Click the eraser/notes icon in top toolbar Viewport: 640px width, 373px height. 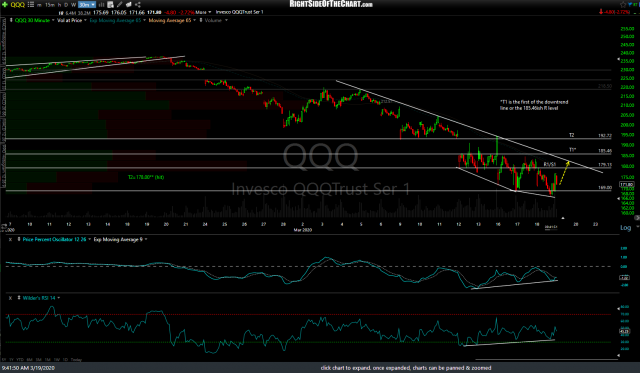129,5
